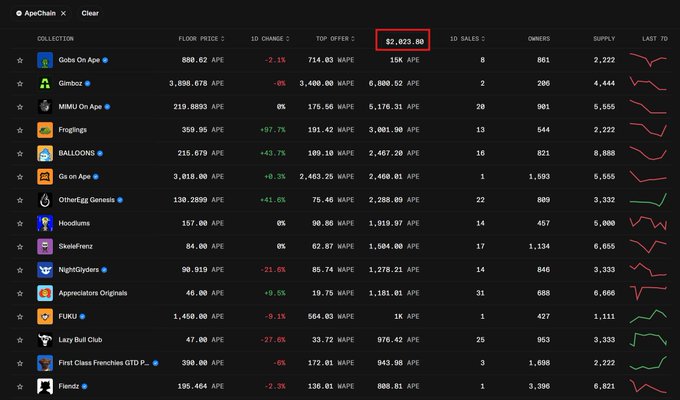Click verified badge next to Fiendz

pos(85,387)
